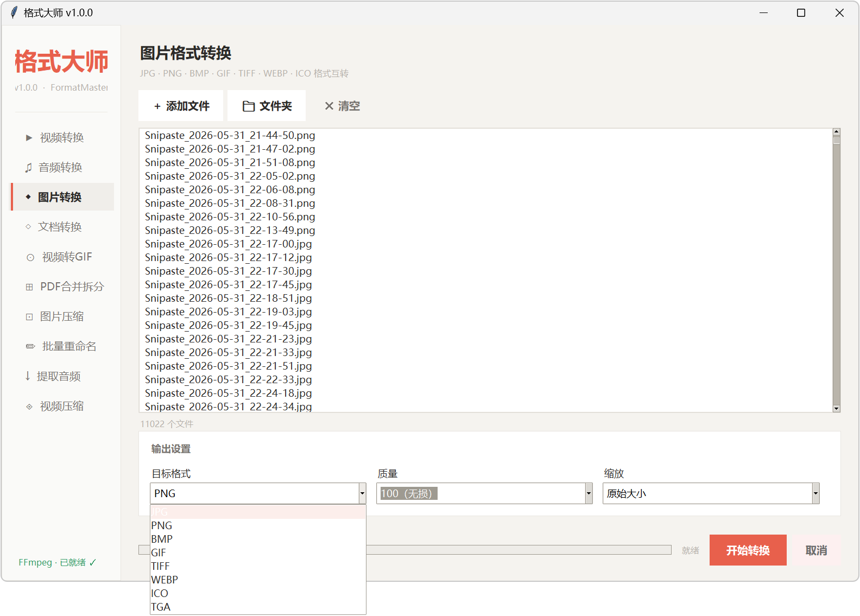
Task: Select file Snipaste_2026-05-31_22-06-08.png
Action: (x=486, y=190)
